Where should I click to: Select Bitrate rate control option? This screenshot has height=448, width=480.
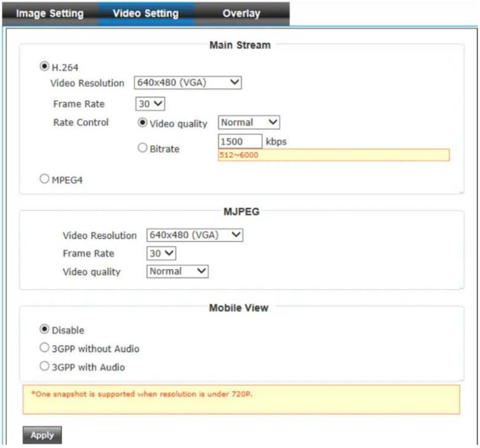coord(142,148)
